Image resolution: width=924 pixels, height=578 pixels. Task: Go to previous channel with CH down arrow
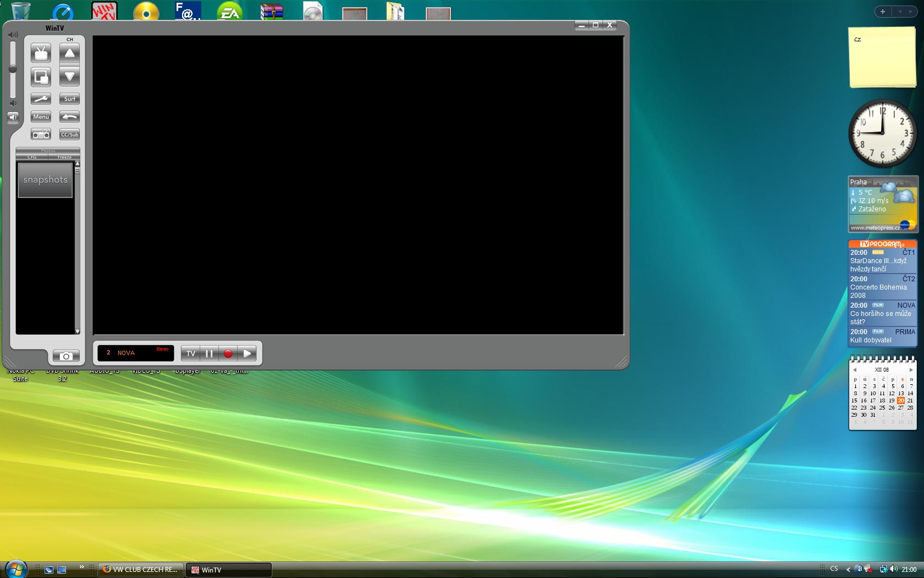click(69, 77)
